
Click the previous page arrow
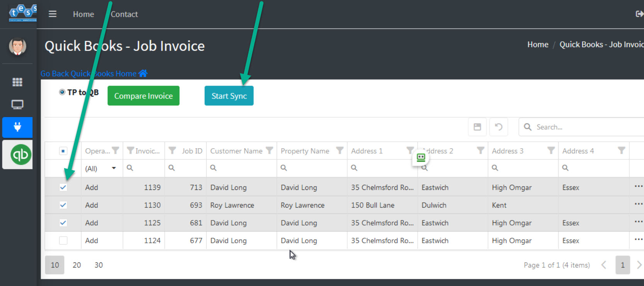pyautogui.click(x=604, y=265)
